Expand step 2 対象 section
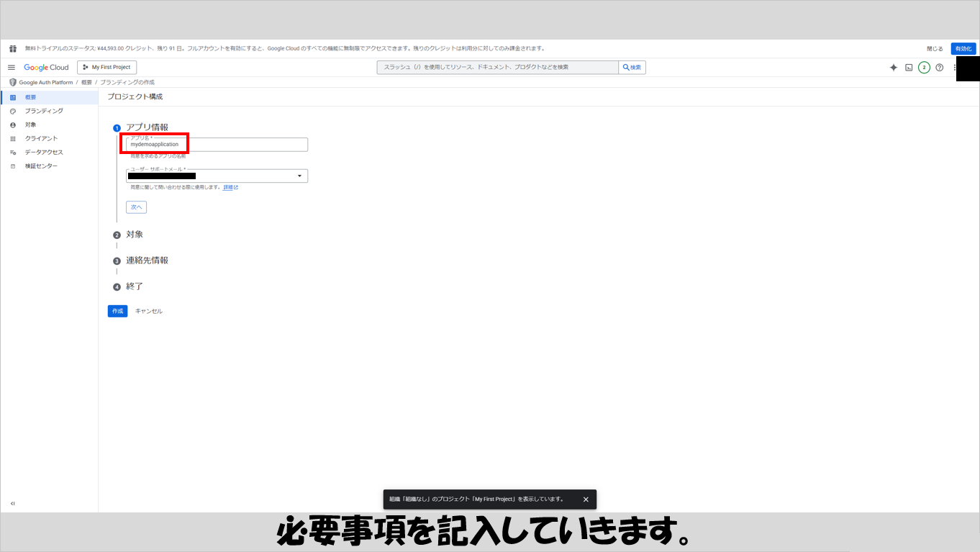 click(135, 235)
